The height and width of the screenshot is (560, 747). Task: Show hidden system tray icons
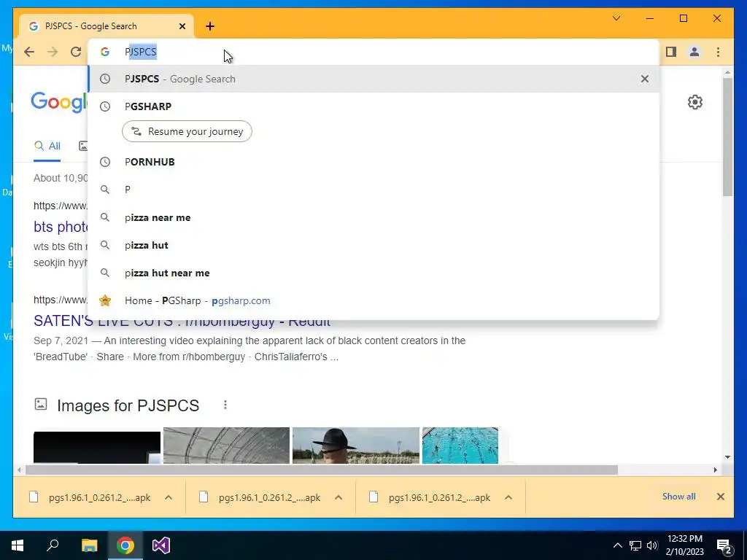[617, 545]
